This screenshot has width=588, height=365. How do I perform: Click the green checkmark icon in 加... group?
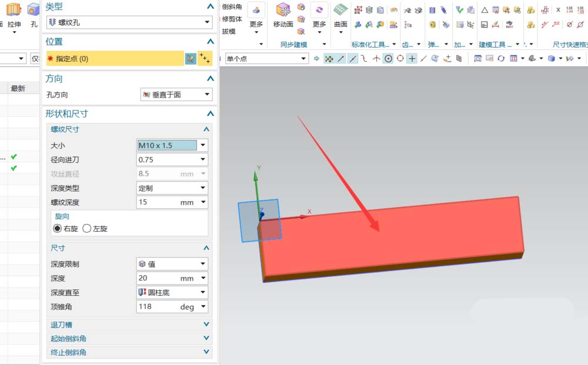459,10
